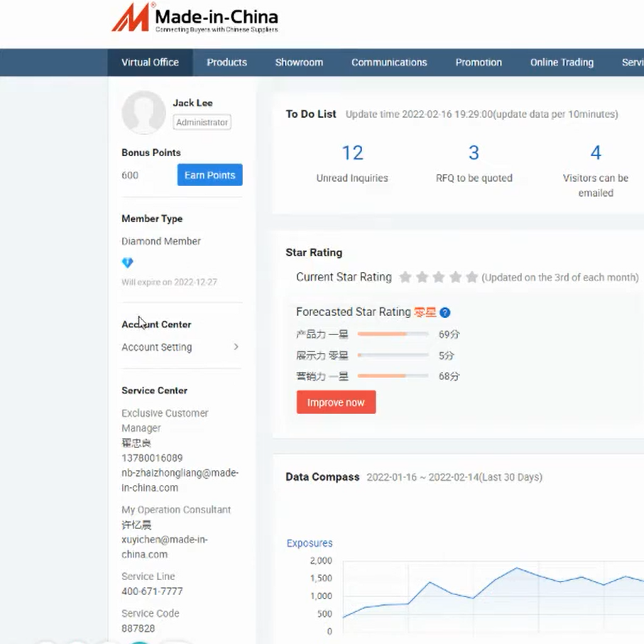This screenshot has height=644, width=644.
Task: Click the To Do List heading
Action: [311, 114]
